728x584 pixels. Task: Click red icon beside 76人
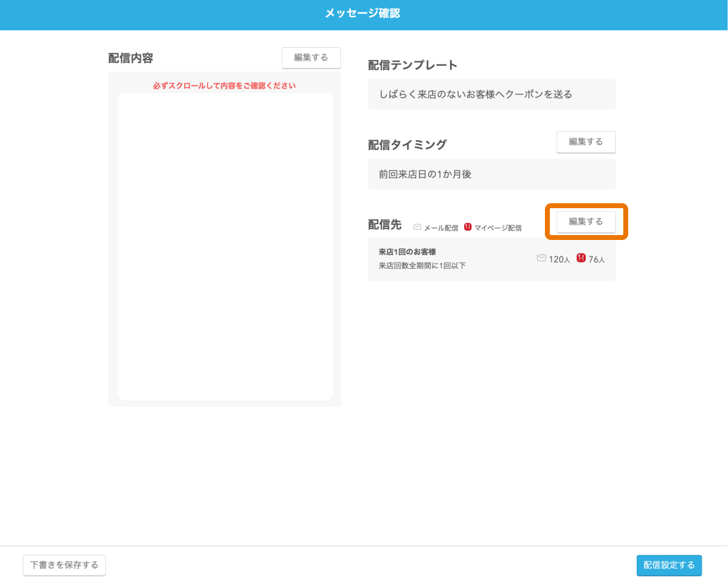(x=581, y=258)
